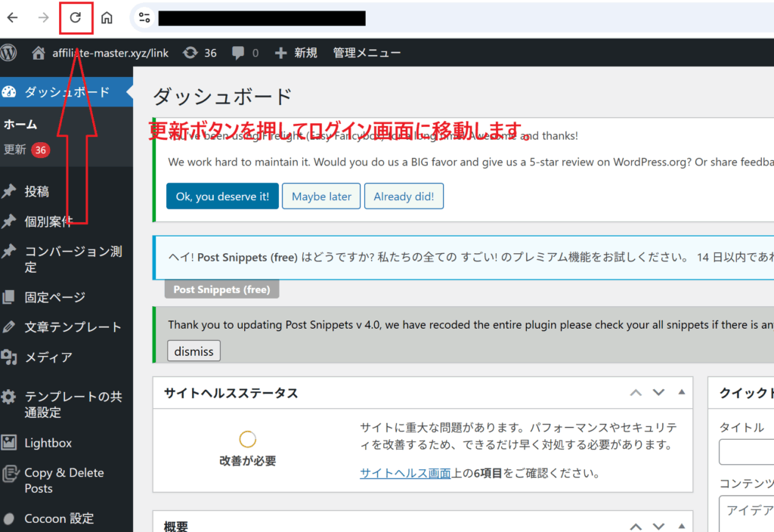
Task: Click the pin icon beside 個別案件
Action: (x=9, y=221)
